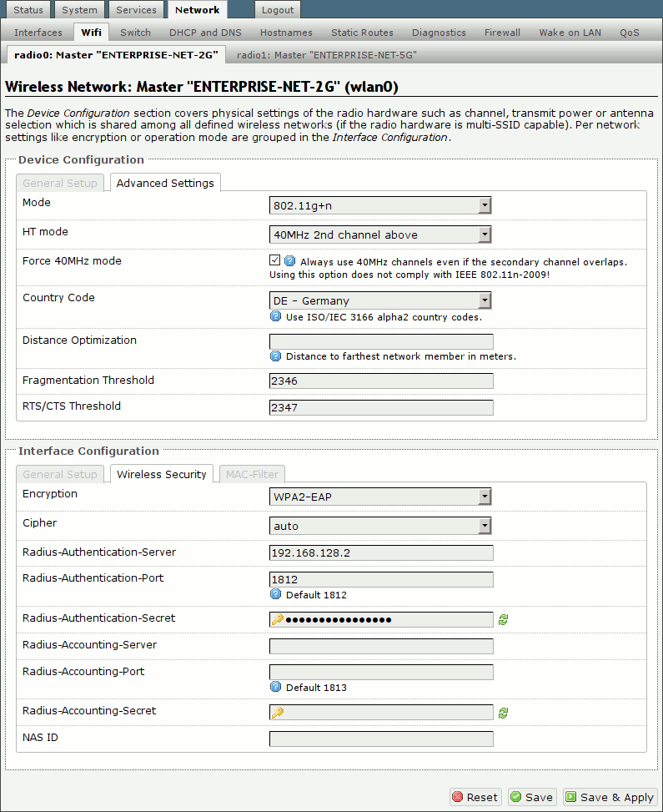Open the HT mode dropdown
663x812 pixels.
click(x=380, y=235)
